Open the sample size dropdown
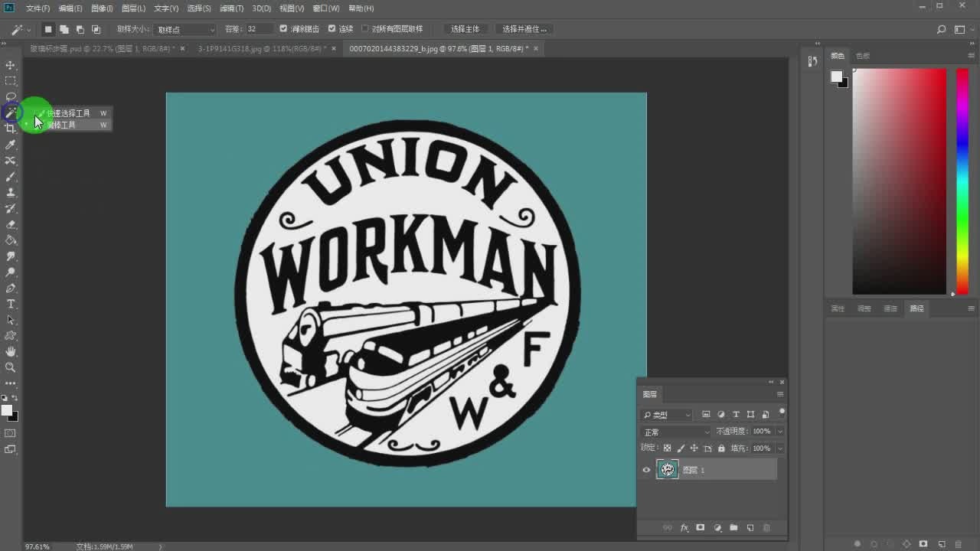 point(185,29)
